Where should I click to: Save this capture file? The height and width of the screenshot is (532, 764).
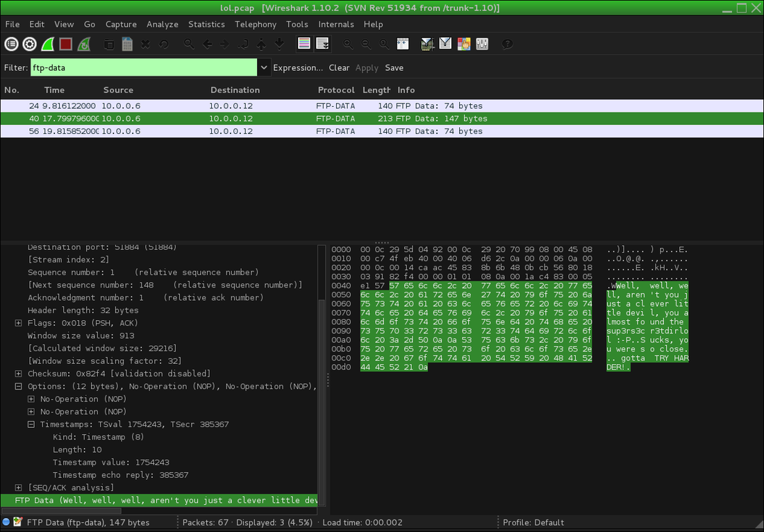tap(127, 44)
